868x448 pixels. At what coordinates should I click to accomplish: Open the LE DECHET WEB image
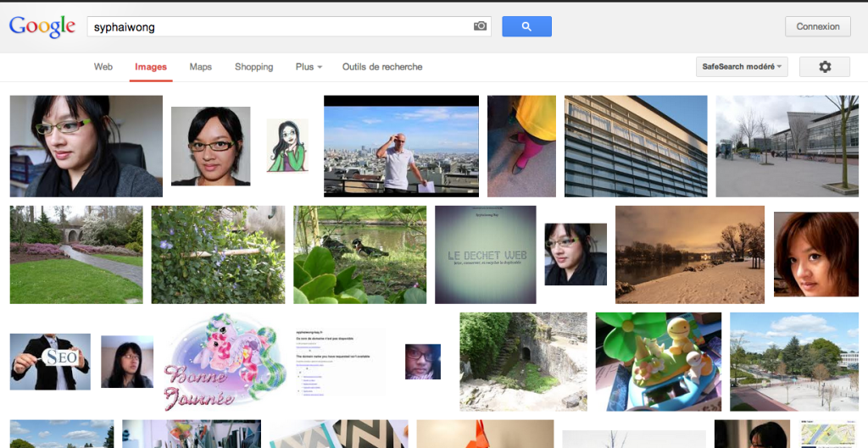pyautogui.click(x=486, y=254)
